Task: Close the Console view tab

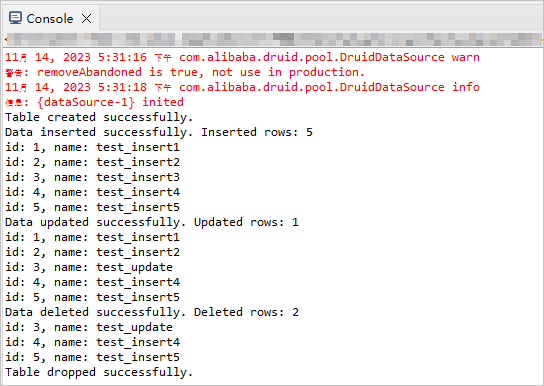Action: (86, 18)
